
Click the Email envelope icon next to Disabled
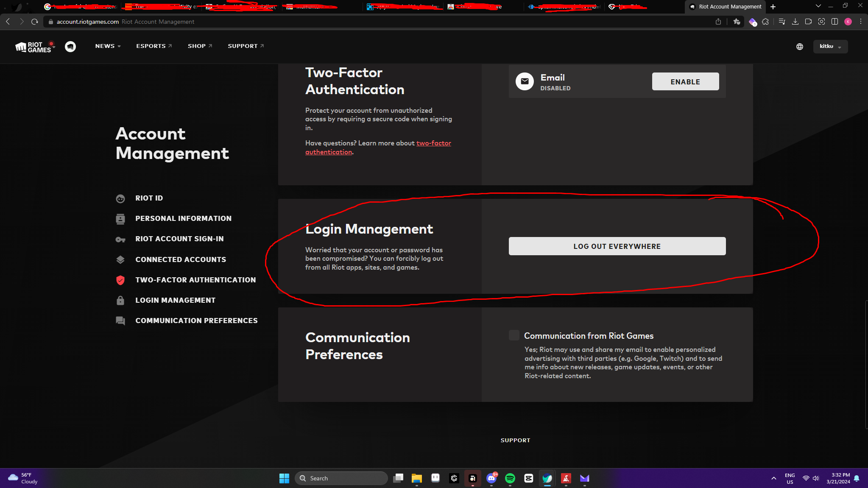pyautogui.click(x=525, y=81)
